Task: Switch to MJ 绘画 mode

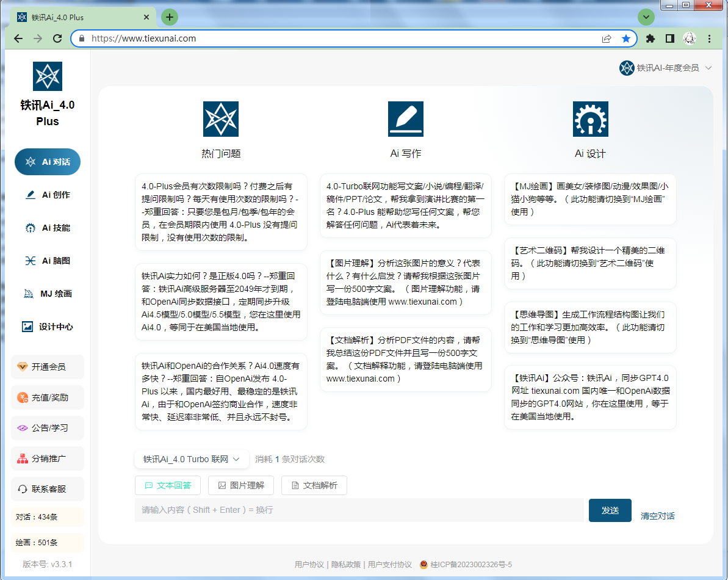Action: [x=47, y=294]
